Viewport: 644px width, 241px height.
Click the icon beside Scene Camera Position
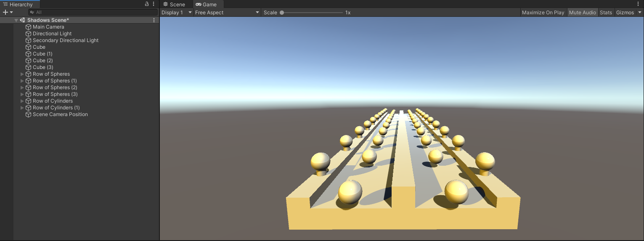click(x=29, y=114)
